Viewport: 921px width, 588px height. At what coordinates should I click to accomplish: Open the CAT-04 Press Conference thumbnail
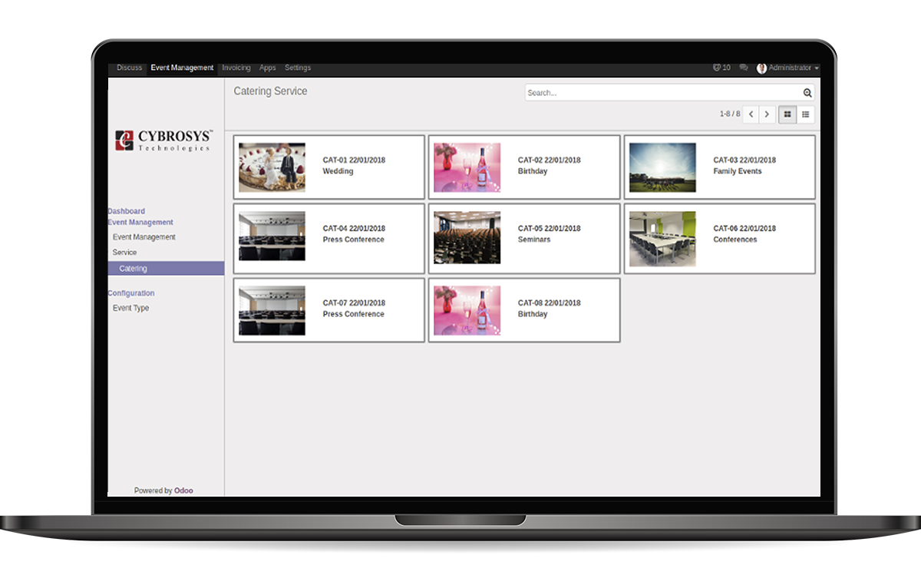coord(272,236)
